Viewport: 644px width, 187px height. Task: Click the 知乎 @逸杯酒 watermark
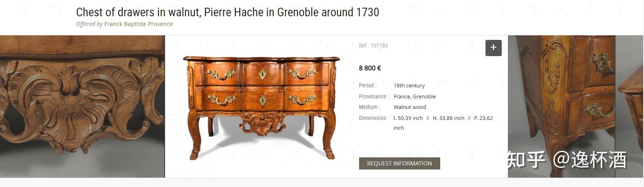tap(567, 160)
